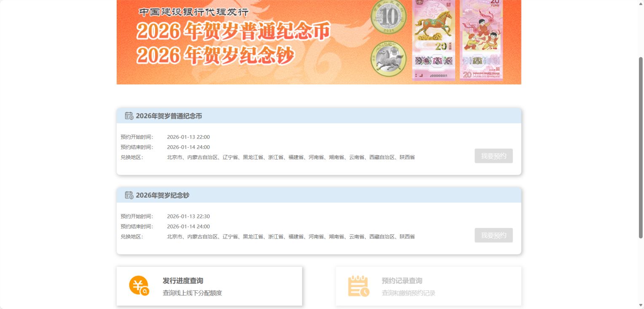Click the 预约结束时间 label in the banknote section
The width and height of the screenshot is (644, 309).
(137, 227)
